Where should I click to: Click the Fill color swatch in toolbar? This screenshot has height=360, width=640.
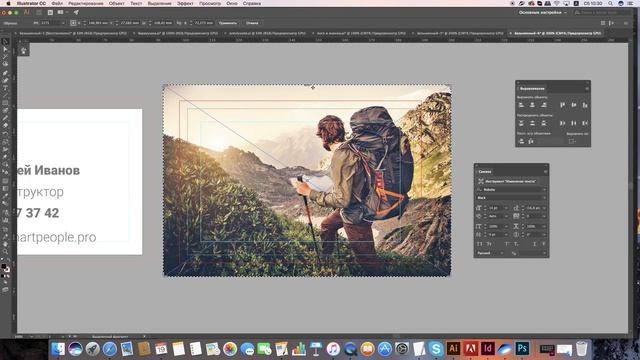tap(4, 266)
